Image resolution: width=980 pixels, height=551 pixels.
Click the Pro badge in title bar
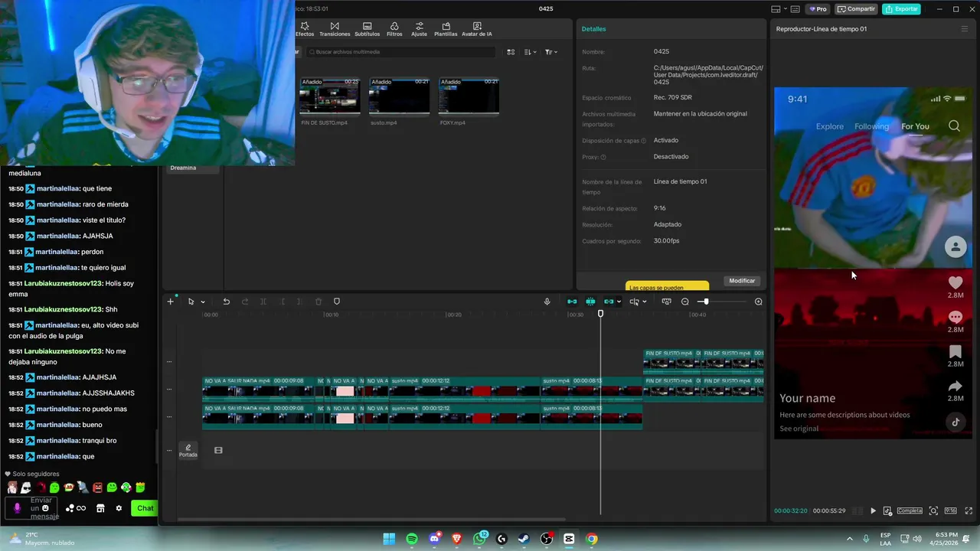(818, 9)
